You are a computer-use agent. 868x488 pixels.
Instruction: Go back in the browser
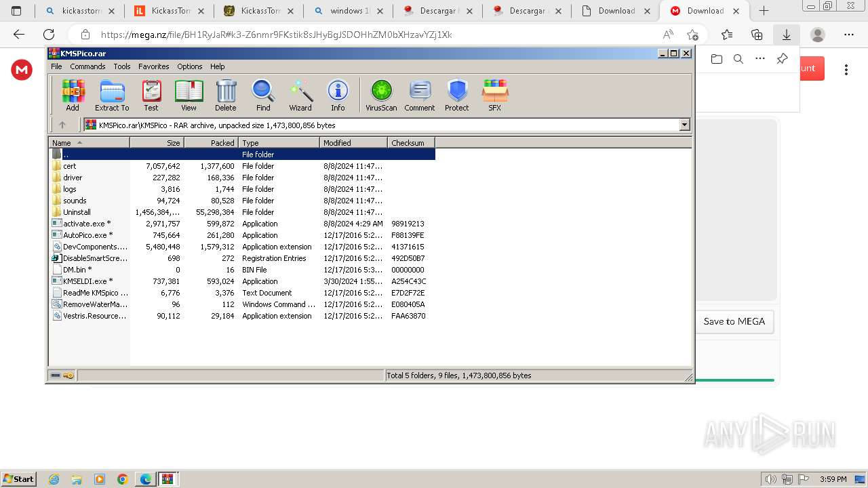coord(19,35)
